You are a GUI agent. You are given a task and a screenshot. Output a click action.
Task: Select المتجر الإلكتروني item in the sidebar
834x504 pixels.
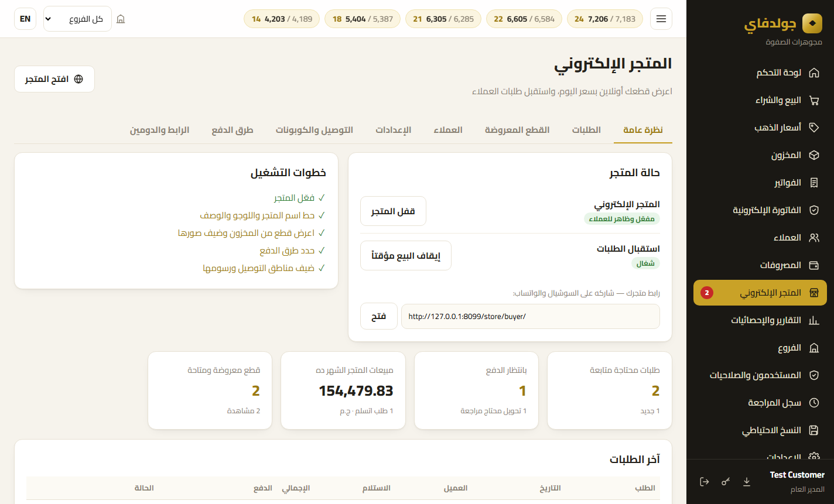click(760, 293)
